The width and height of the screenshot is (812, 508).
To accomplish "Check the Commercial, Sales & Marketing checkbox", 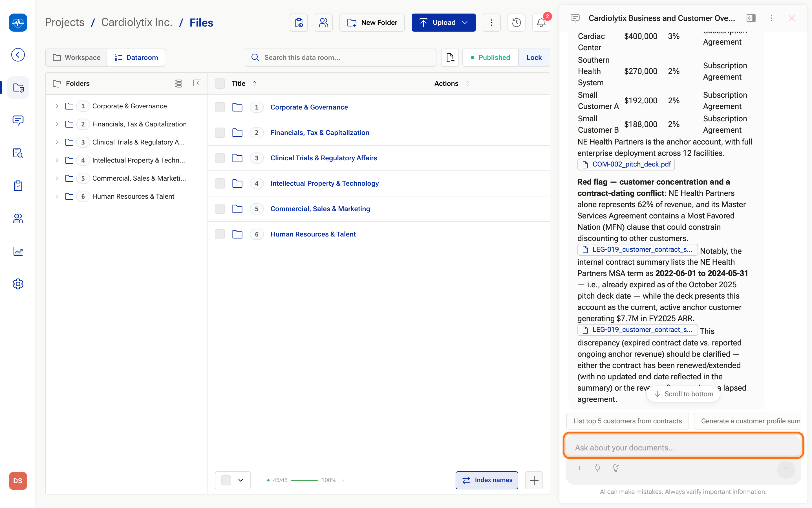I will (220, 209).
